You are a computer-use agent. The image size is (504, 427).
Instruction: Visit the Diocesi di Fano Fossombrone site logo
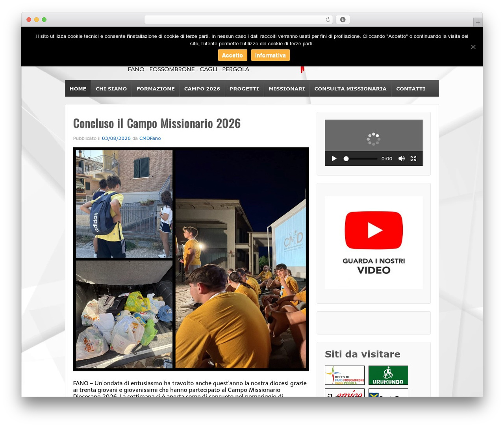click(x=345, y=375)
